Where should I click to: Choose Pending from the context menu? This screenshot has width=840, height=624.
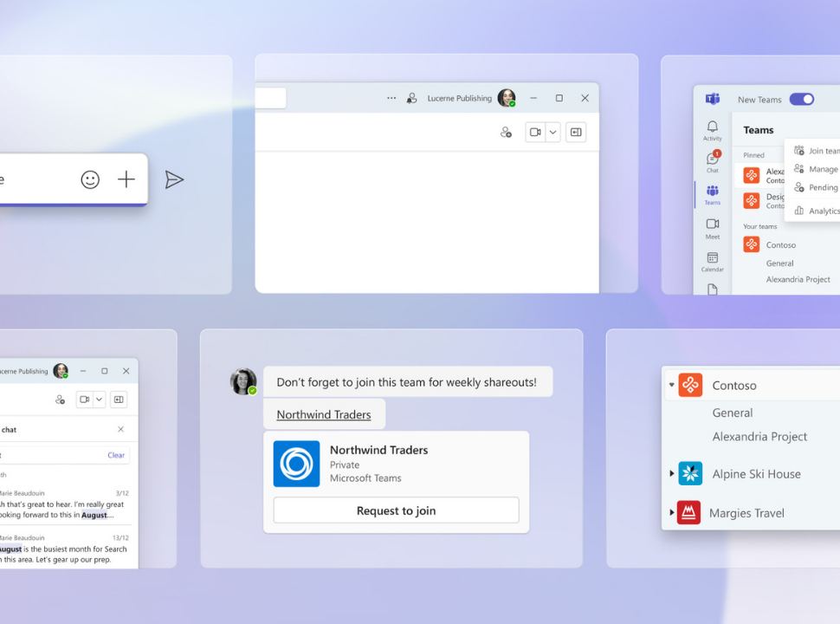tap(817, 187)
